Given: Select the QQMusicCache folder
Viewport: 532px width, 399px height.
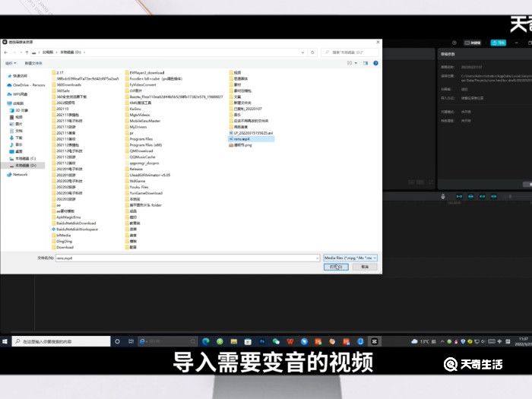Looking at the screenshot, I should click(x=140, y=157).
